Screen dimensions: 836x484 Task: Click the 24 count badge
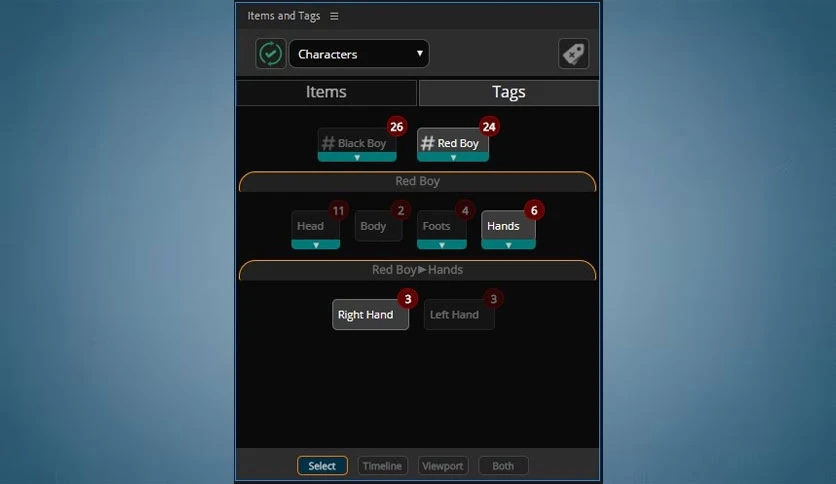[488, 127]
